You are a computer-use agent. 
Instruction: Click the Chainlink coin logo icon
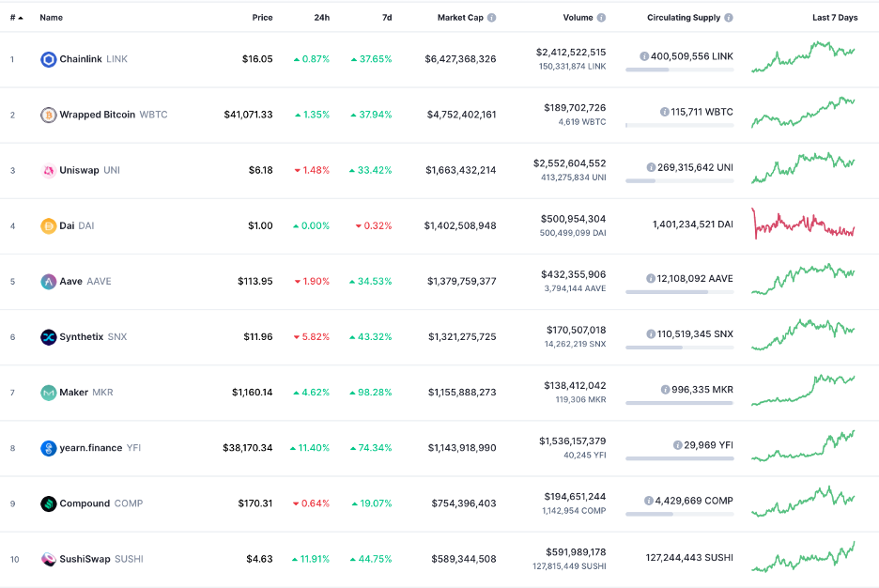tap(49, 59)
